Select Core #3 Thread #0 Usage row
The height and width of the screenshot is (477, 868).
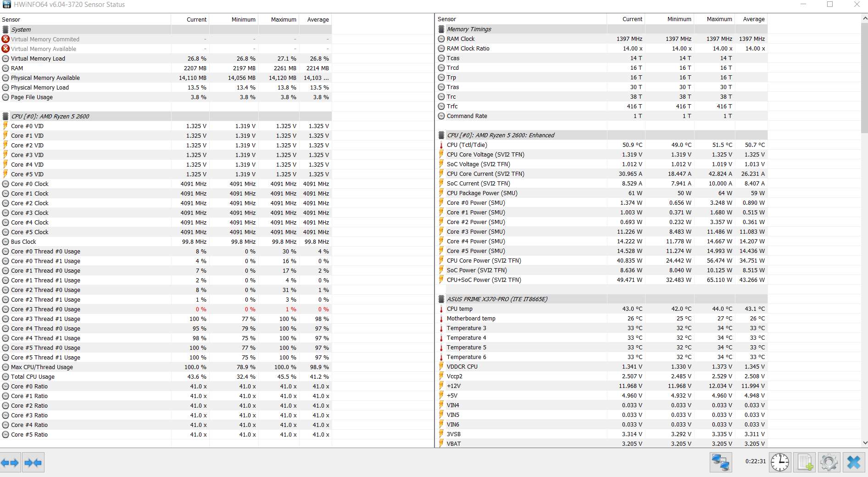166,309
